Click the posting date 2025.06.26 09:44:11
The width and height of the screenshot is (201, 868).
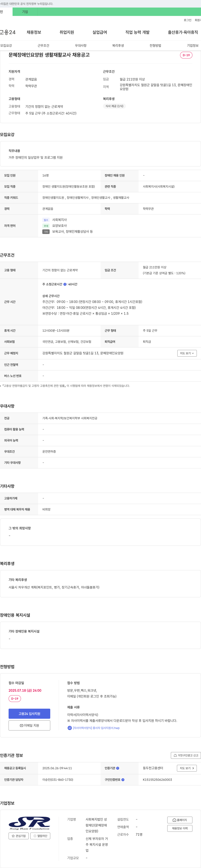pos(57,768)
